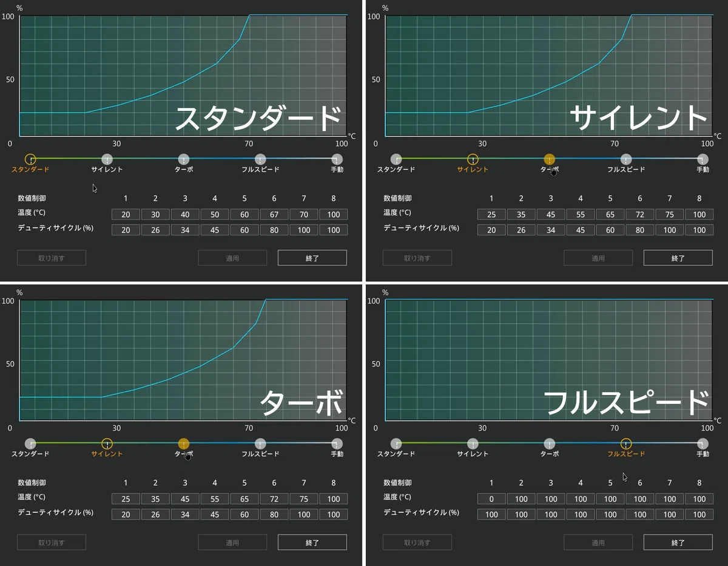Select ターボ preset in top-left panel

[184, 159]
